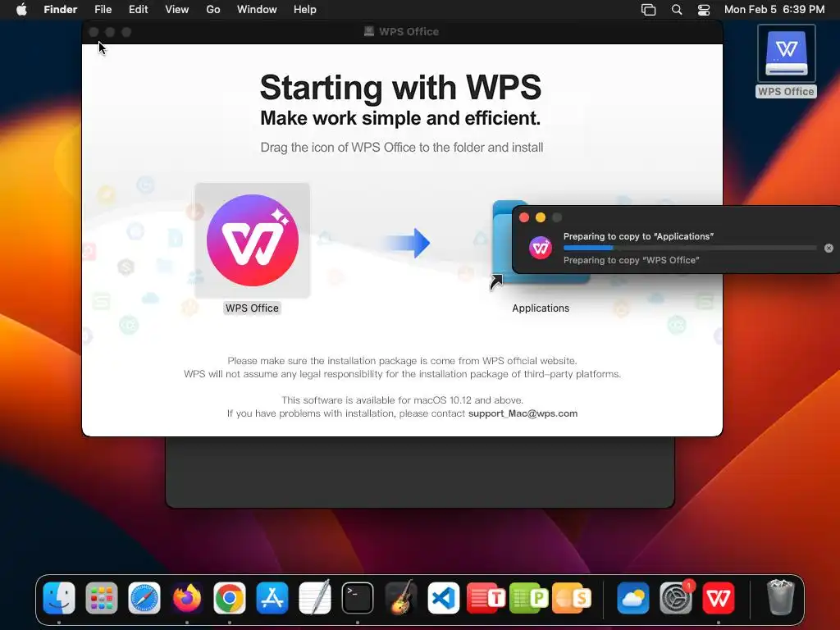This screenshot has width=840, height=630.
Task: Open Launchpad from the Dock
Action: [x=101, y=598]
